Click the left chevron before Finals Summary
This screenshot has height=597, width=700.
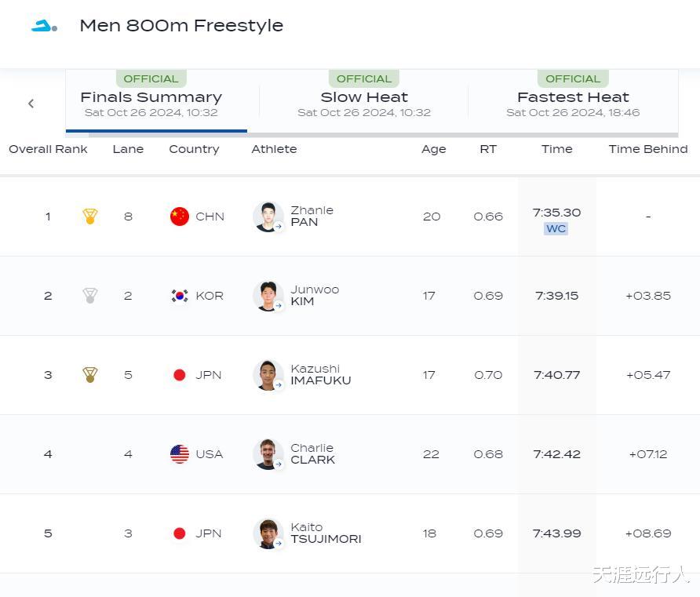tap(31, 104)
